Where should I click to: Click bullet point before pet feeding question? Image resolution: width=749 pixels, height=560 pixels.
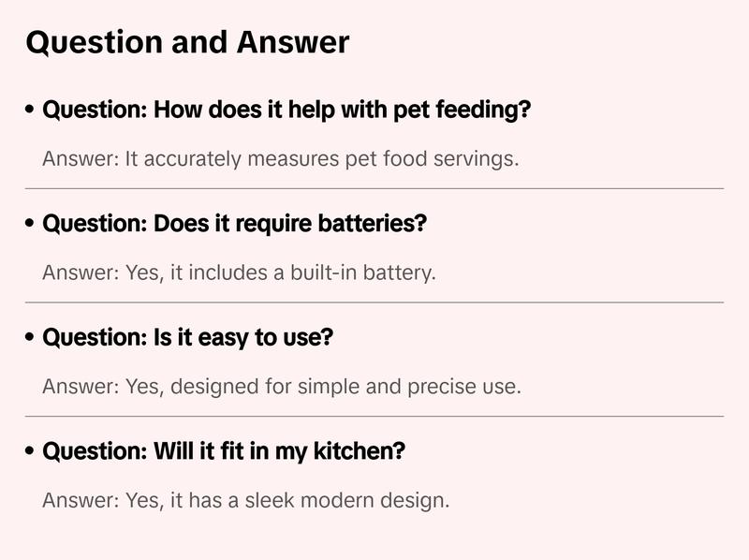tap(31, 111)
